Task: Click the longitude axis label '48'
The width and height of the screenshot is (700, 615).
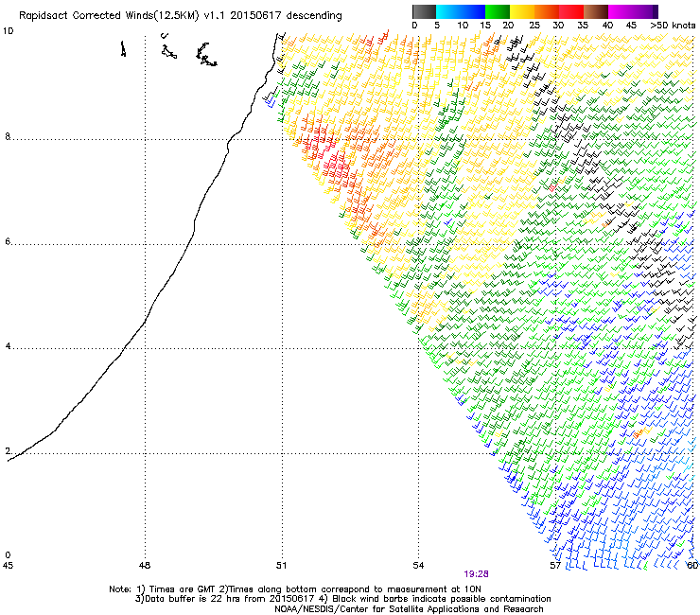Action: click(145, 566)
